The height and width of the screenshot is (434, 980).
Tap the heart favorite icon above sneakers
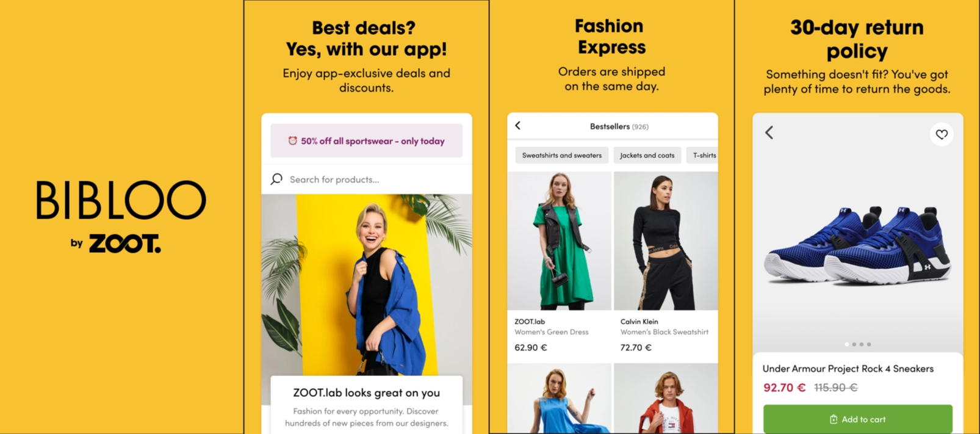[x=942, y=134]
